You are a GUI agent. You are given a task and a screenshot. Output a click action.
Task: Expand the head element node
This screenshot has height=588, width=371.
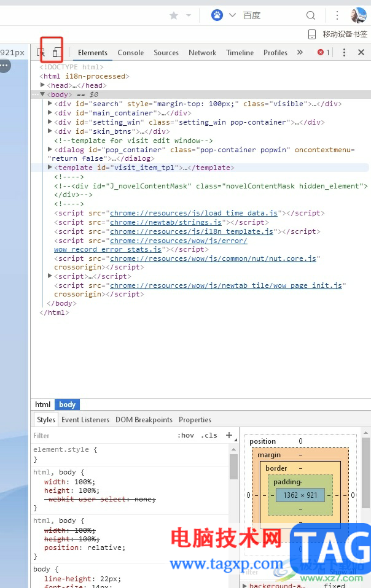(x=43, y=85)
